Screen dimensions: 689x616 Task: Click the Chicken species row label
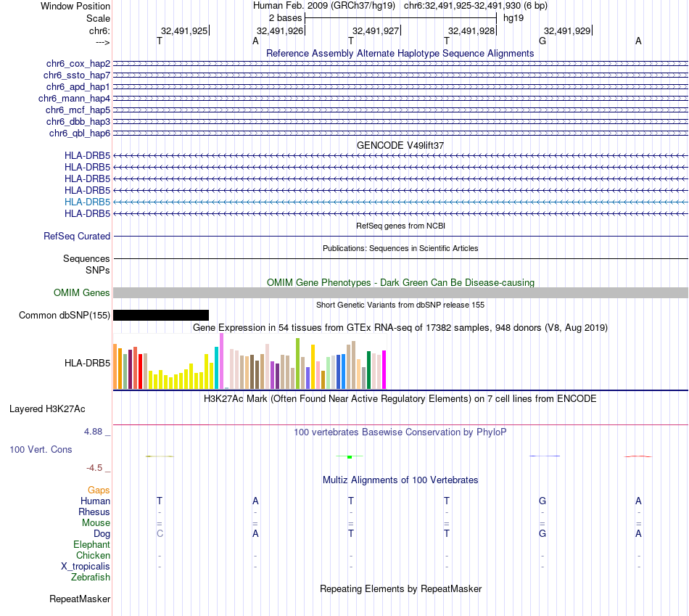click(x=93, y=555)
